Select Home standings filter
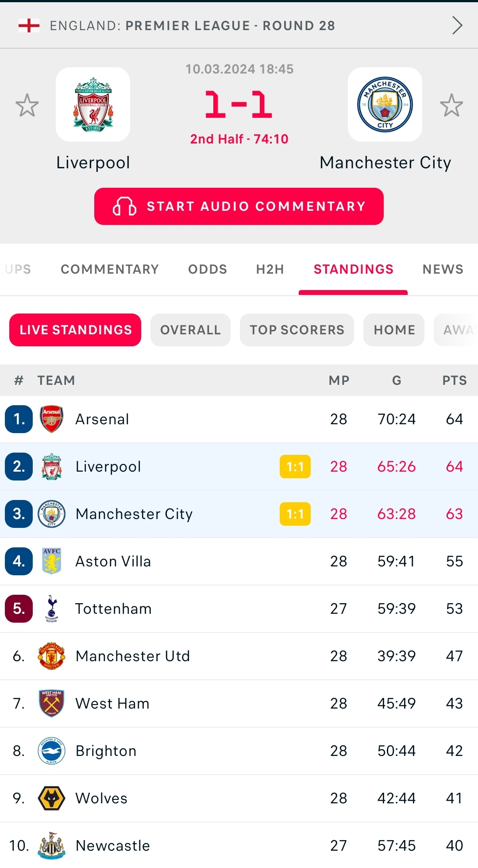The image size is (478, 868). (x=394, y=330)
